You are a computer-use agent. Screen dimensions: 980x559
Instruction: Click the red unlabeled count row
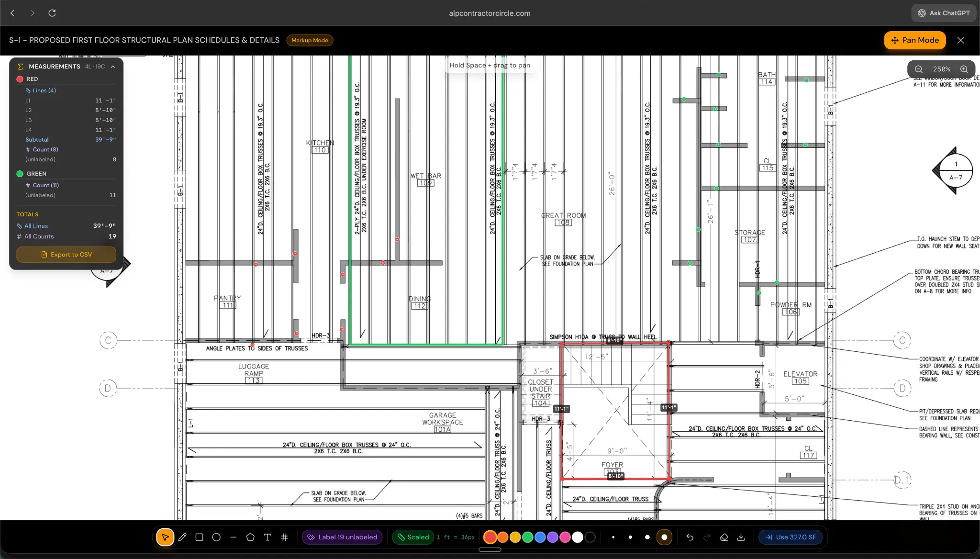tap(70, 159)
